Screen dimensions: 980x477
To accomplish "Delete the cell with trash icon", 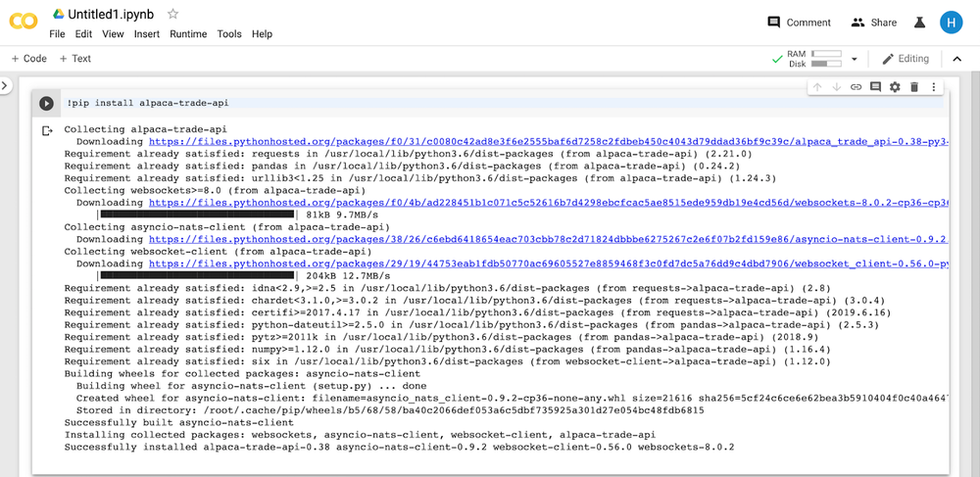I will (x=913, y=87).
